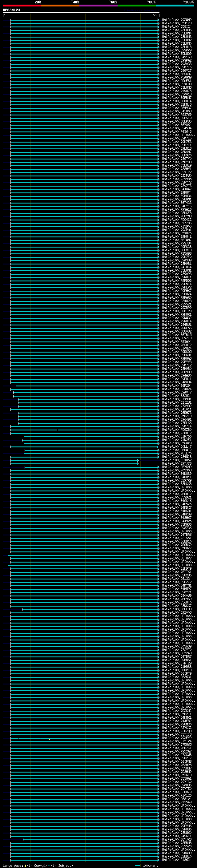Select hit label UniRef100_Q8T8P7
Screen dimensions: 197x868
(x=177, y=558)
